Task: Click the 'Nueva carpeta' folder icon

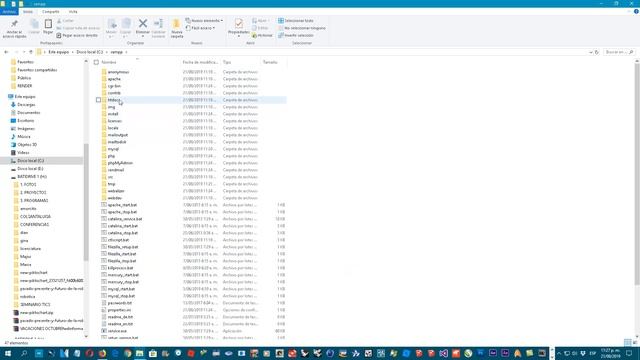Action: tap(176, 24)
